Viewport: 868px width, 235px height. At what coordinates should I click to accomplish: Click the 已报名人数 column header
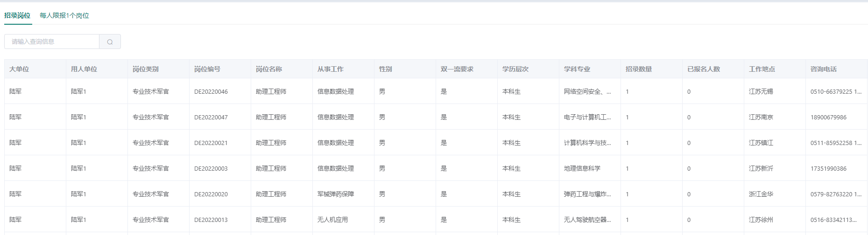coord(703,69)
